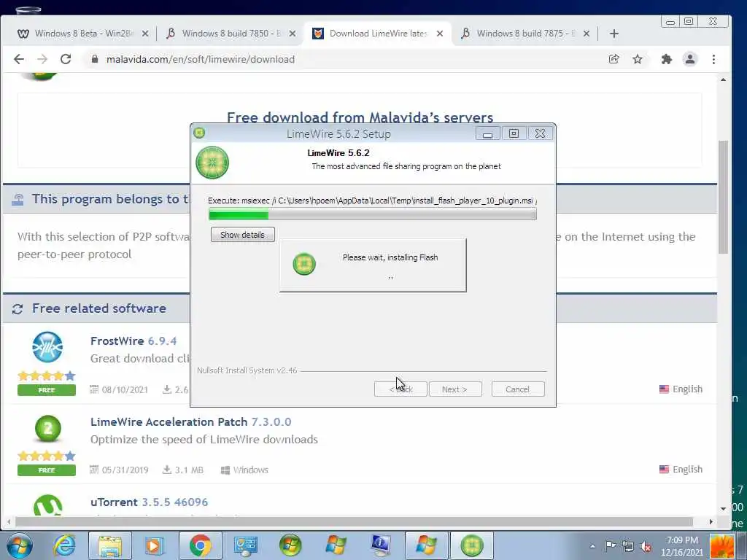This screenshot has height=560, width=747.
Task: Open Windows Media Player from taskbar
Action: coord(155,545)
